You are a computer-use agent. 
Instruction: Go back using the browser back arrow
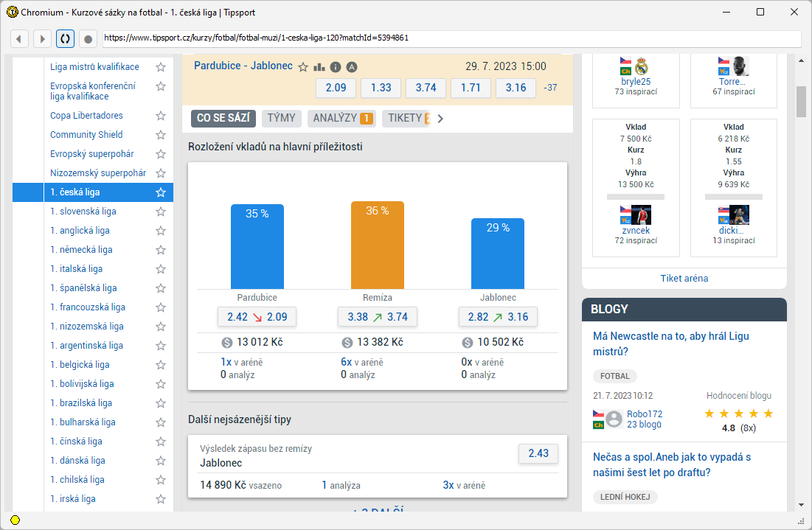19,39
